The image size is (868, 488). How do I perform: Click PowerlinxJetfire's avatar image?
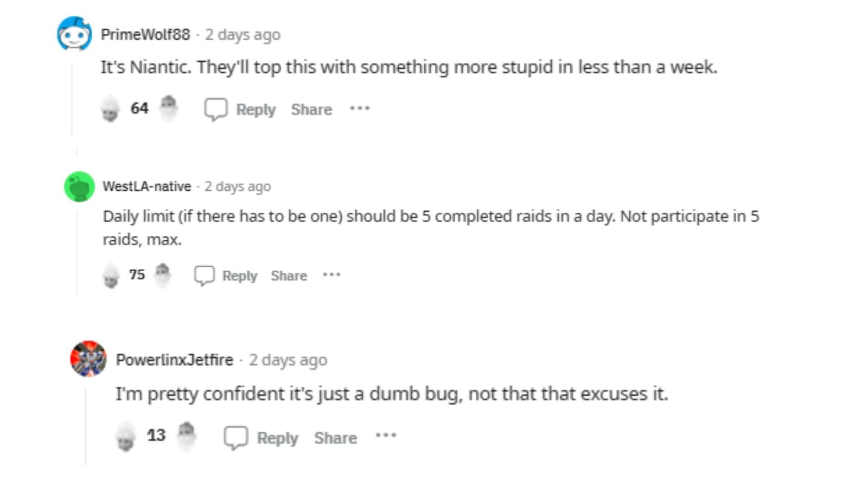88,358
